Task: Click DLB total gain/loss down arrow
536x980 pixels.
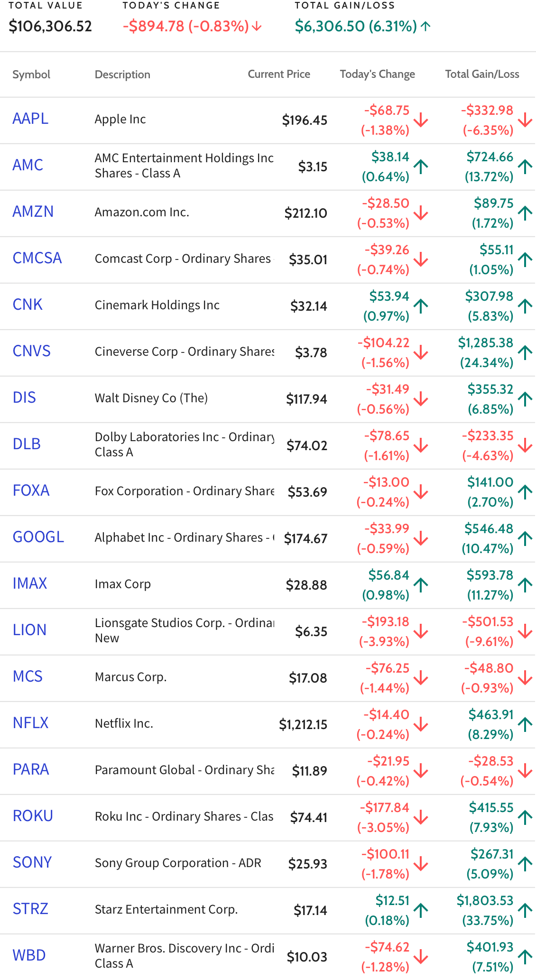Action: click(525, 445)
